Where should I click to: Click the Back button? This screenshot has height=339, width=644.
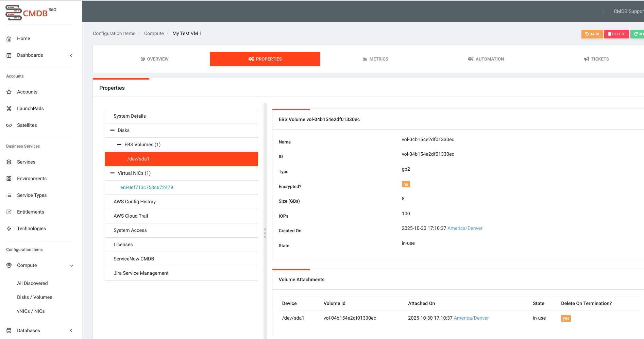click(x=592, y=34)
